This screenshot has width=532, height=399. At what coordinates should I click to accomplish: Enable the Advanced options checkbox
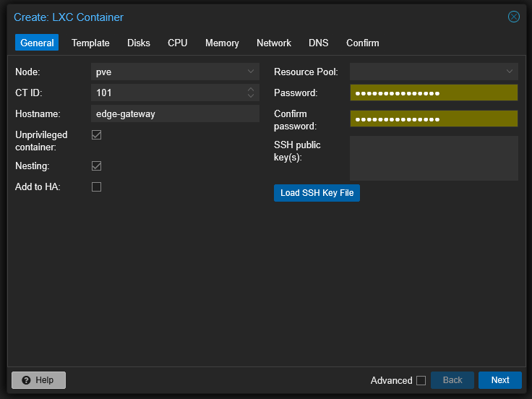point(421,381)
